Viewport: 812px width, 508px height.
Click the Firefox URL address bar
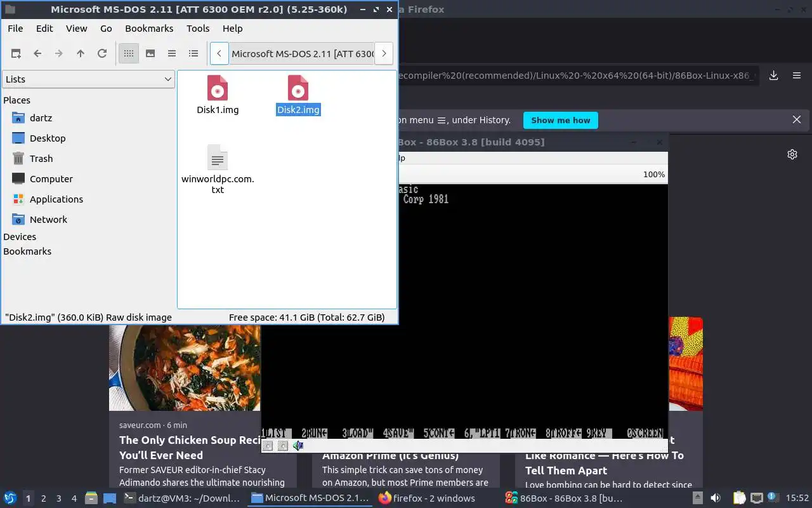[x=577, y=76]
